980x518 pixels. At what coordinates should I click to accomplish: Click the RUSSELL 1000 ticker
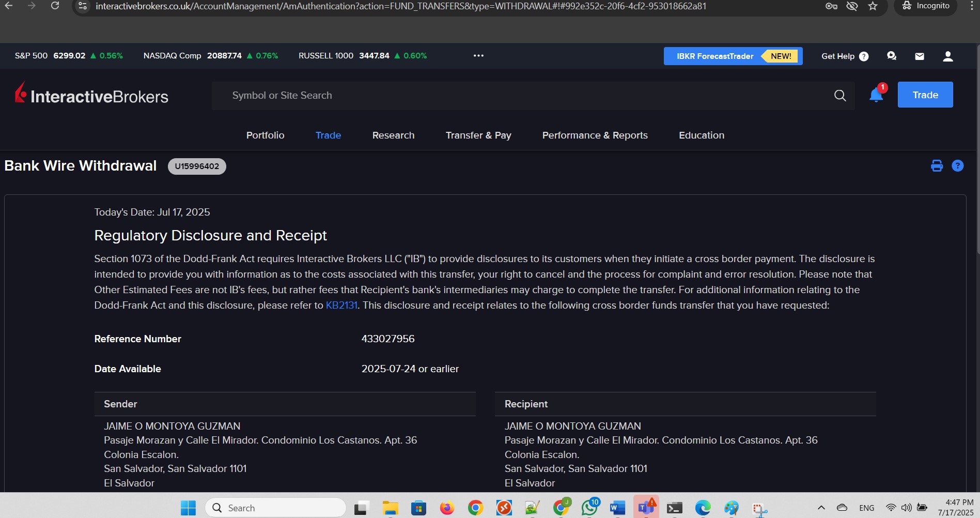[363, 56]
